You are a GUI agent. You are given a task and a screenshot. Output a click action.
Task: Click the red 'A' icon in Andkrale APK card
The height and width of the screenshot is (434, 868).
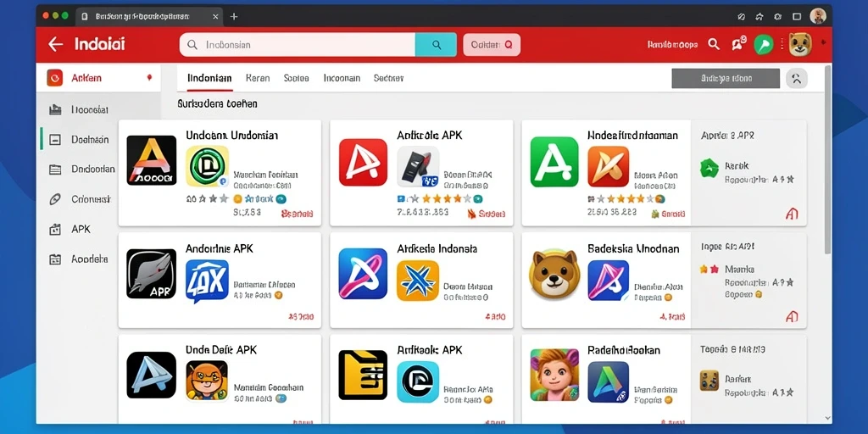click(x=363, y=162)
